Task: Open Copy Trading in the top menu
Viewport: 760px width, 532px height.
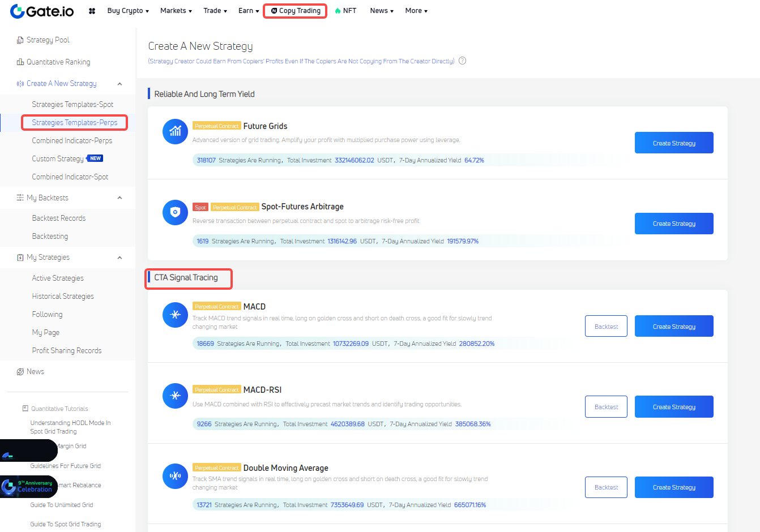Action: (295, 11)
